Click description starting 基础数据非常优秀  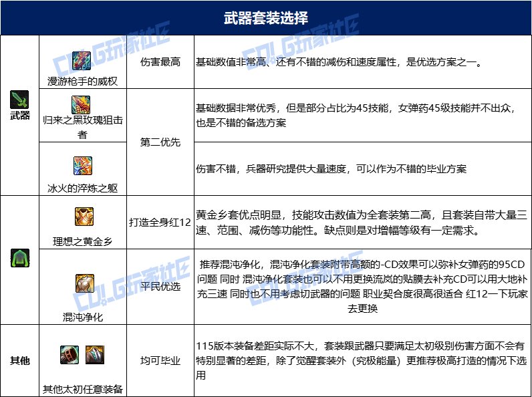pos(357,116)
